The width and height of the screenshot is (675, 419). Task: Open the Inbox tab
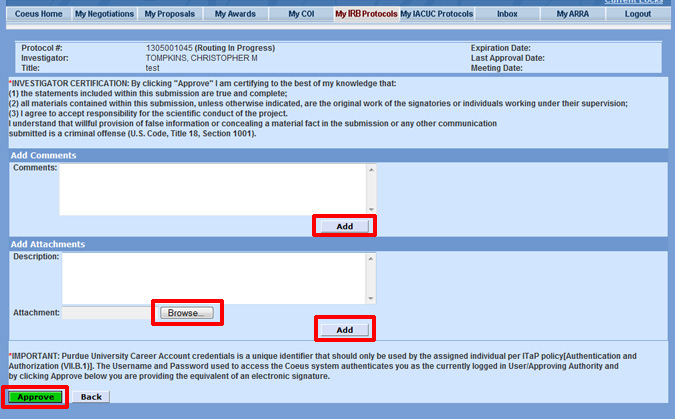coord(507,15)
